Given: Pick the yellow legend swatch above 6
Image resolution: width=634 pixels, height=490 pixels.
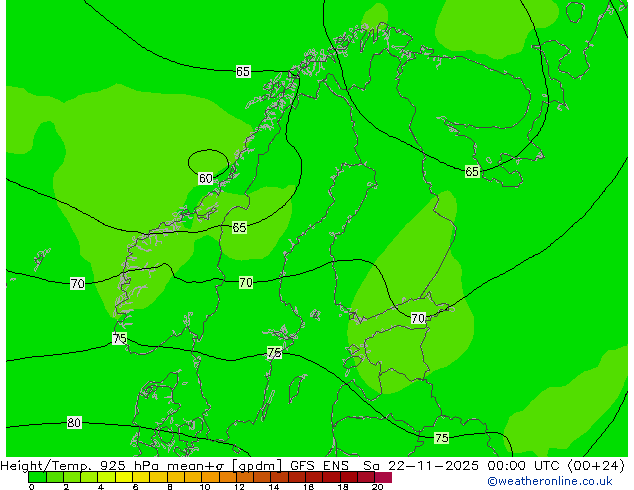Looking at the screenshot, I should 141,477.
